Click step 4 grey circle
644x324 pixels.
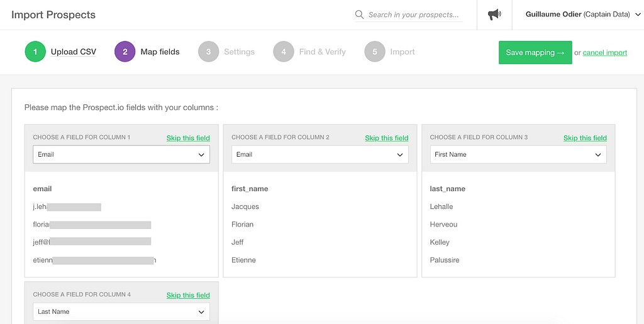point(284,52)
